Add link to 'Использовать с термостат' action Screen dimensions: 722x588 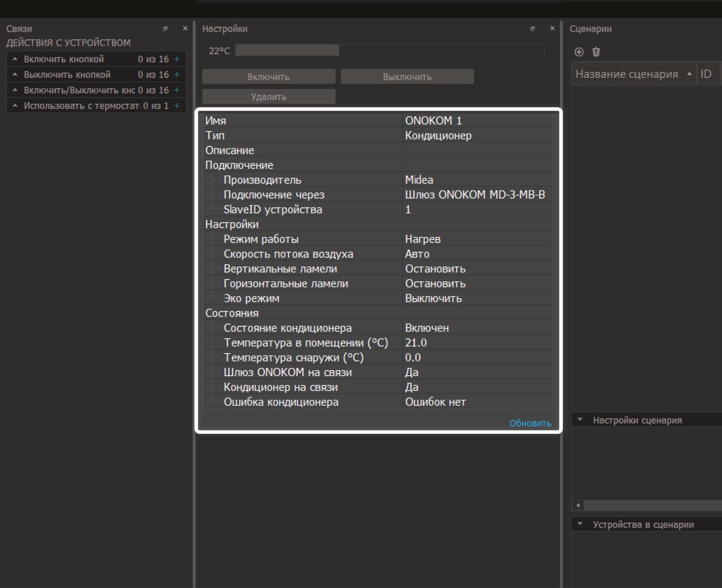coord(177,106)
